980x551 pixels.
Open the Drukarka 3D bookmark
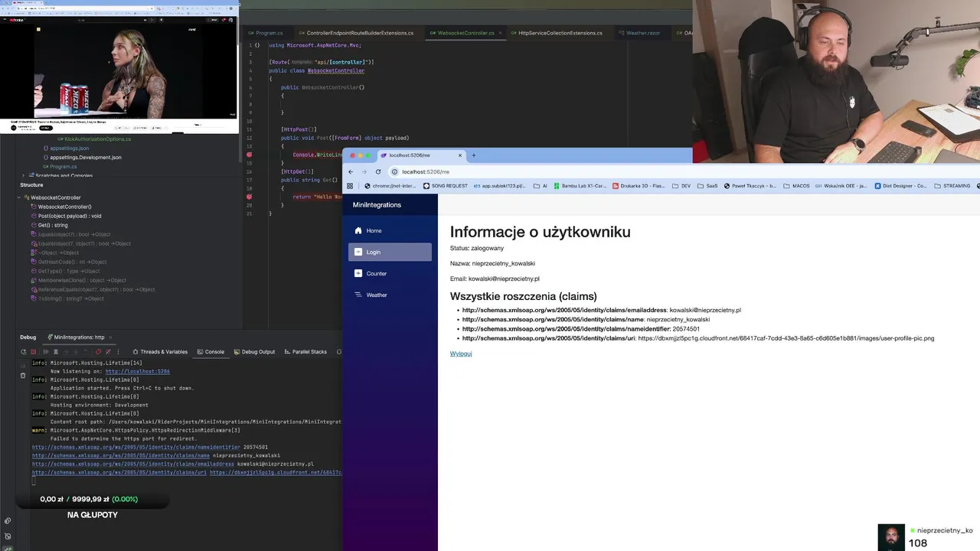pos(638,186)
